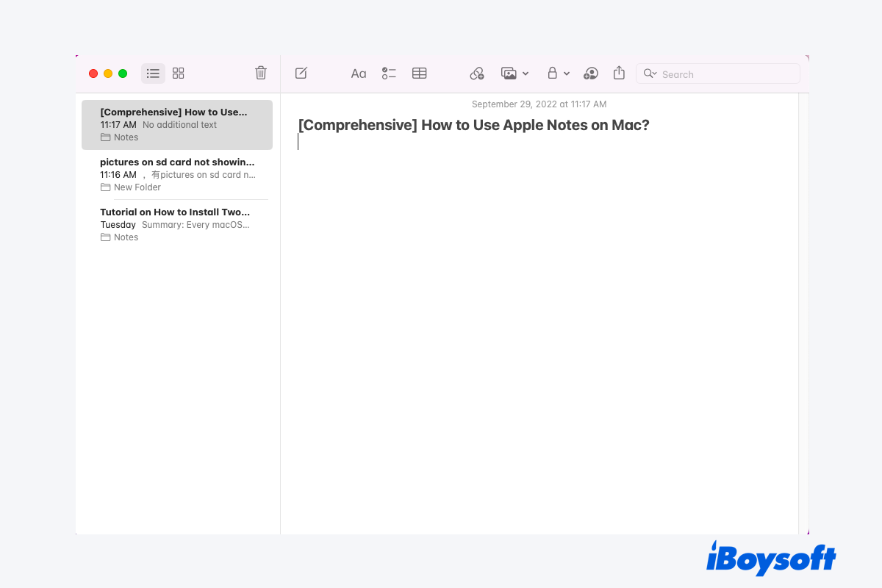This screenshot has width=882, height=588.
Task: Open the search filter magnifier menu
Action: tap(650, 73)
